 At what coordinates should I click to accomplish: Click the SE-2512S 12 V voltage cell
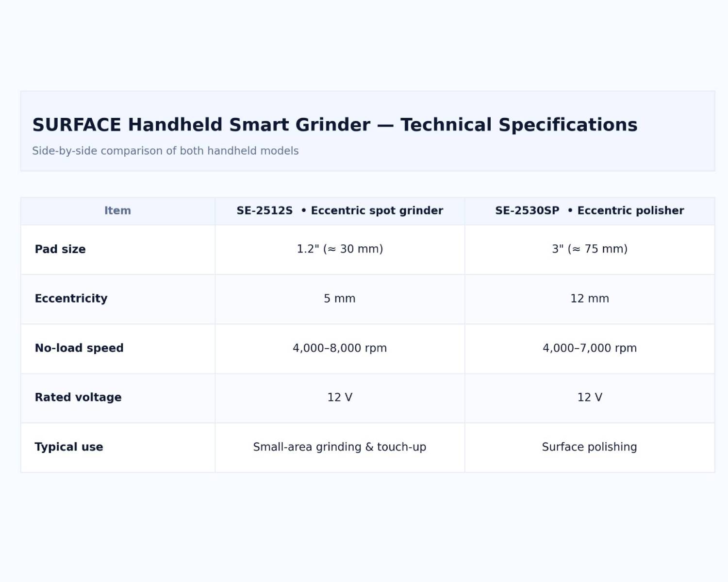pos(340,398)
